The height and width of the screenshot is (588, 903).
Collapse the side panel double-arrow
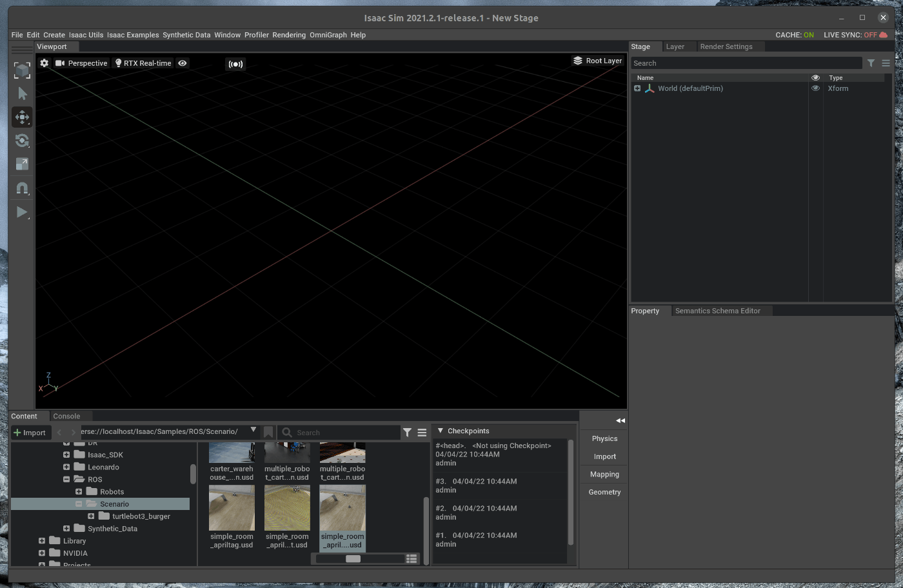tap(620, 420)
